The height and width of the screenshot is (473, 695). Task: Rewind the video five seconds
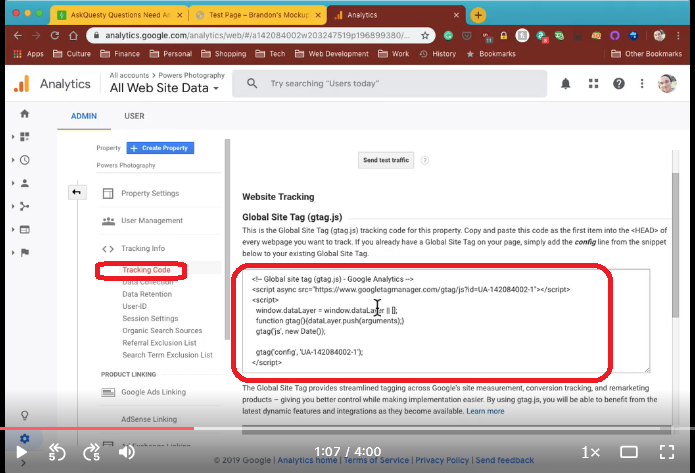(x=57, y=452)
